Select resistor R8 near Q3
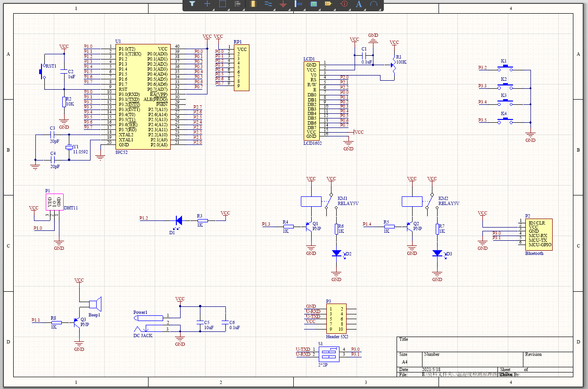This screenshot has height=389, width=588. pyautogui.click(x=56, y=323)
